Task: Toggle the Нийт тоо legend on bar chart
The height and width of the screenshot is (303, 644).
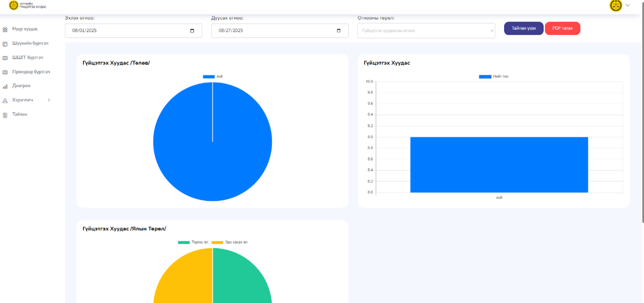Action: coord(485,77)
